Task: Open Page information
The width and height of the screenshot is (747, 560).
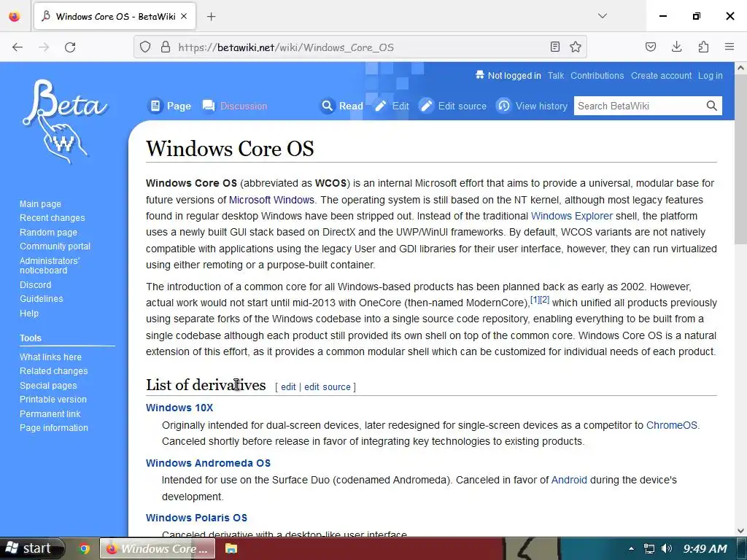Action: (54, 427)
